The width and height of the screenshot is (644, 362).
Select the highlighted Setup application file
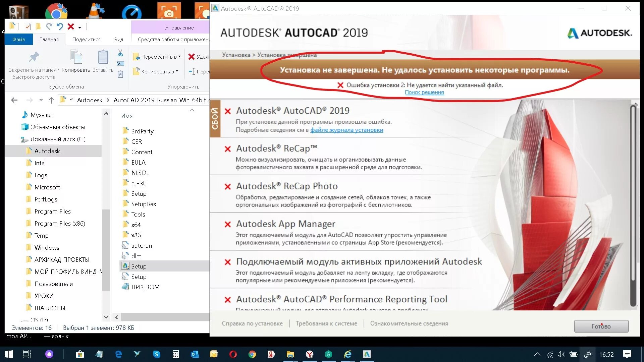point(139,266)
